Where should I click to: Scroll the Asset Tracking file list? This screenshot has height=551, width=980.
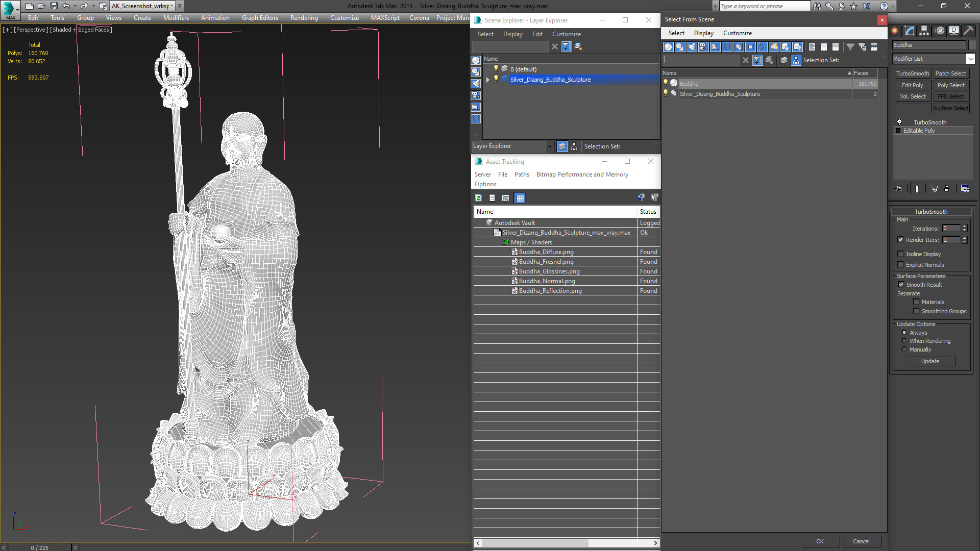(x=566, y=542)
